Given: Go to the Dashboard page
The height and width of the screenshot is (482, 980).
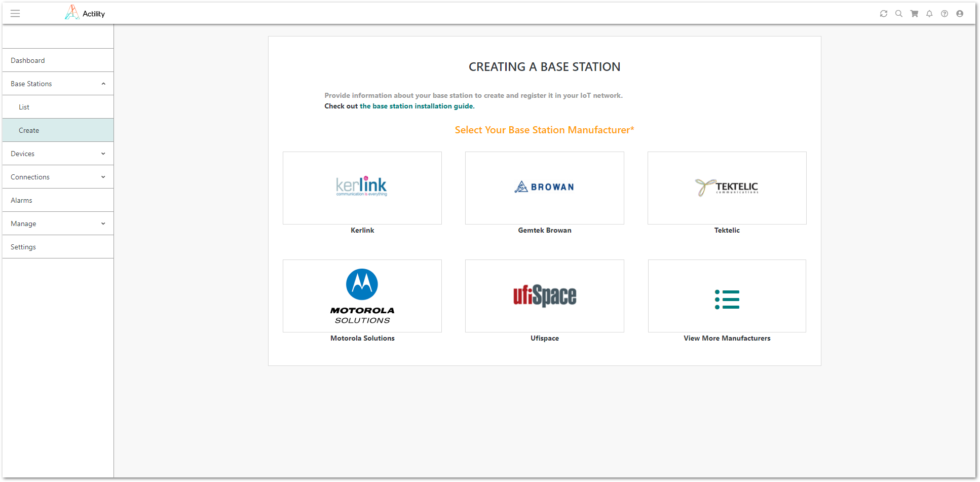Looking at the screenshot, I should 28,60.
